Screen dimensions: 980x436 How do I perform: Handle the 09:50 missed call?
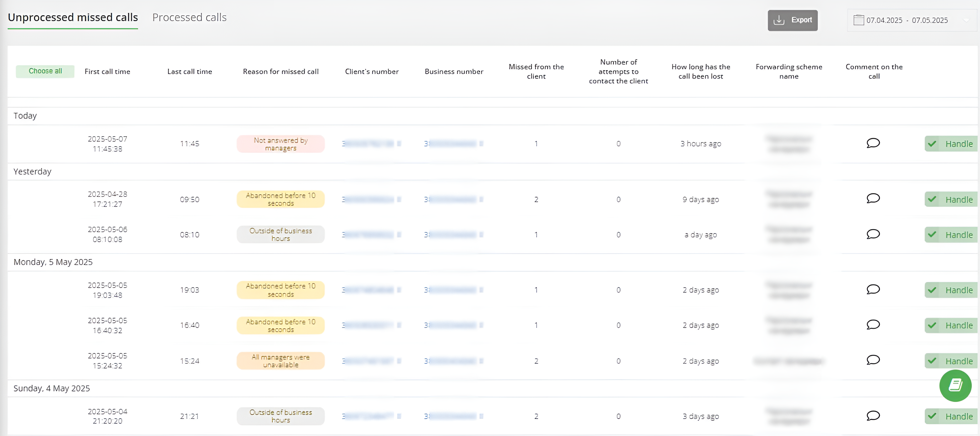point(952,200)
